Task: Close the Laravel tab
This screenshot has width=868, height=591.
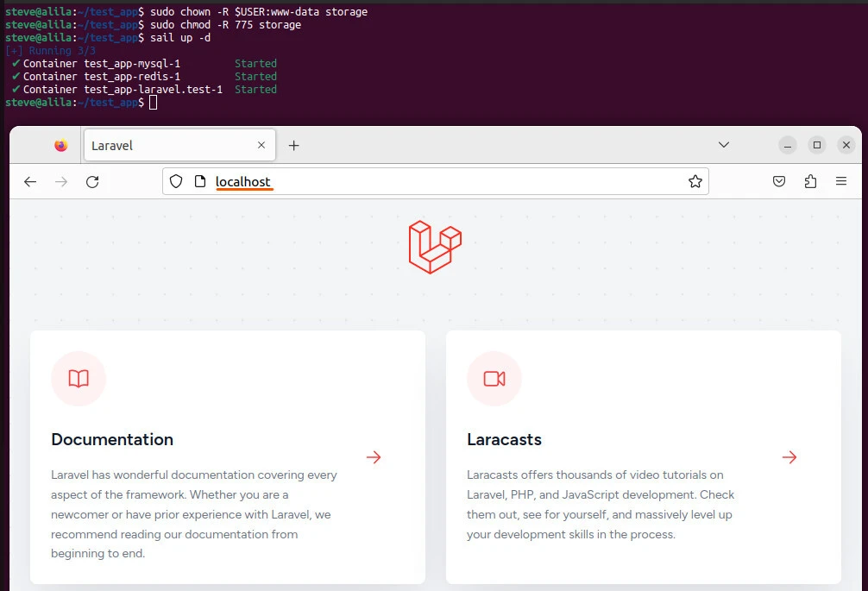Action: (261, 146)
